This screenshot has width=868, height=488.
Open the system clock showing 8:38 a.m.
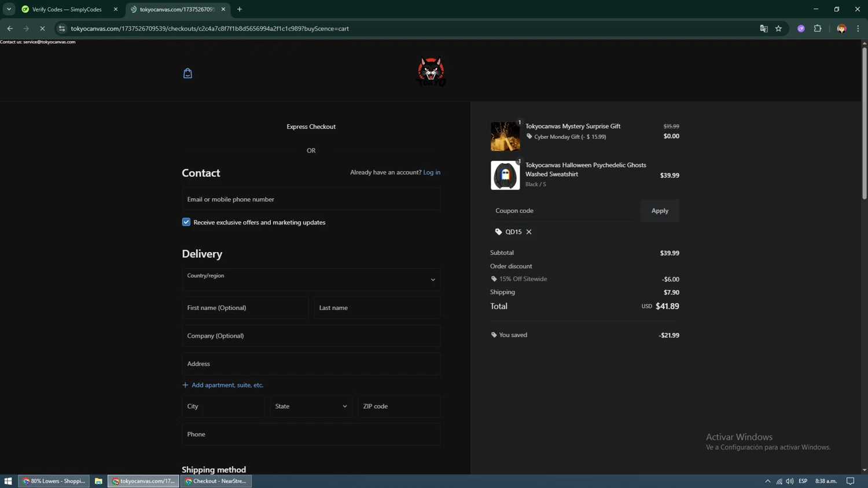[x=826, y=481]
